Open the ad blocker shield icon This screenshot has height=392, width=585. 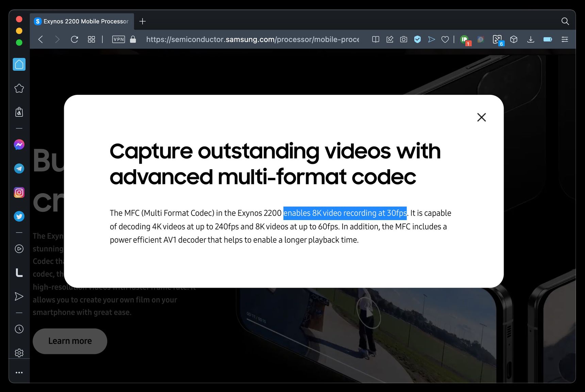[417, 39]
